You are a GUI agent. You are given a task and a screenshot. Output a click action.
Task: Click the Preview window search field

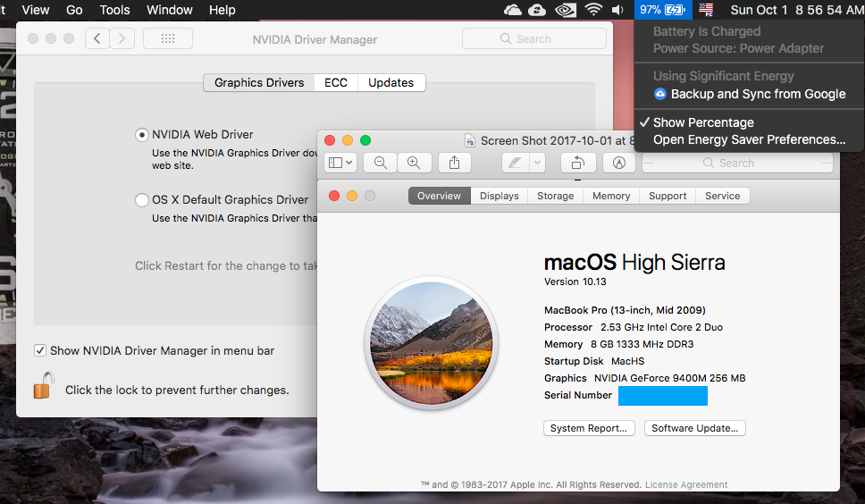737,163
